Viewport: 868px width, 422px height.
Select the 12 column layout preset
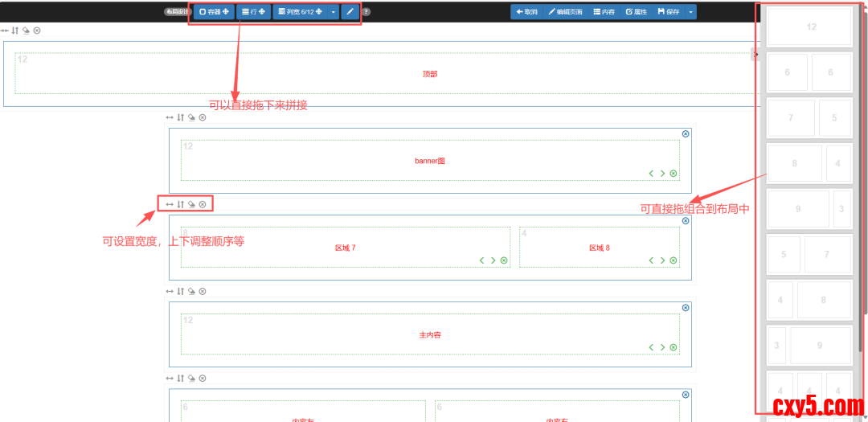[x=809, y=27]
